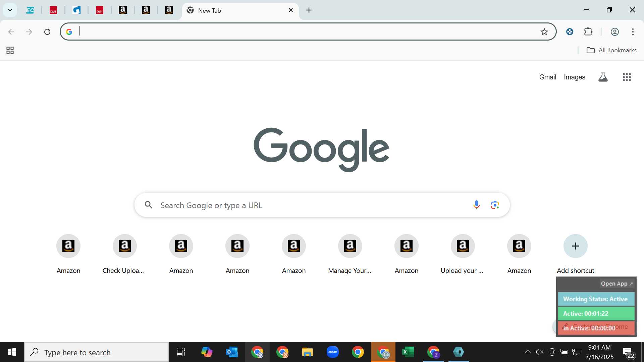Search by image with Google Lens

495,205
